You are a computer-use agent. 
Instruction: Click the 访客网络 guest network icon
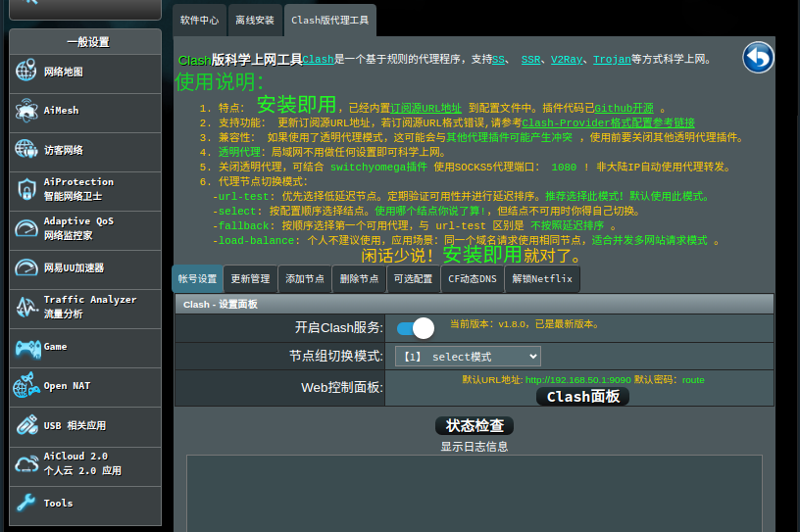[26, 149]
